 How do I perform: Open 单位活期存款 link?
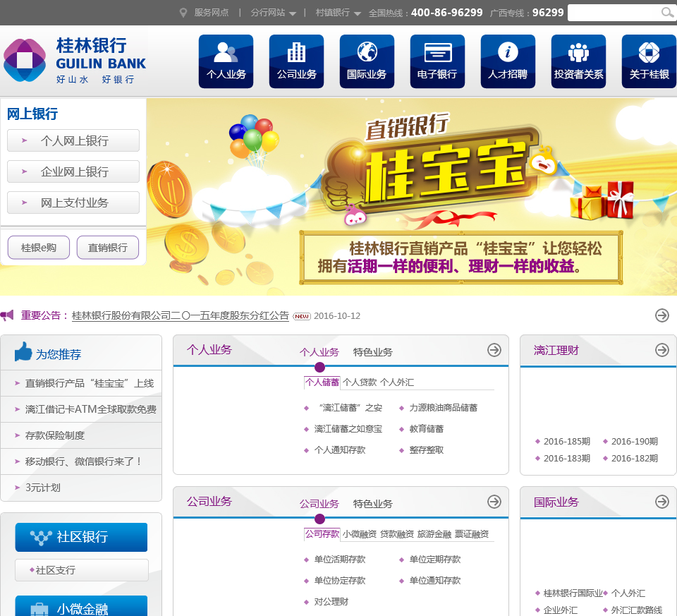tap(340, 560)
